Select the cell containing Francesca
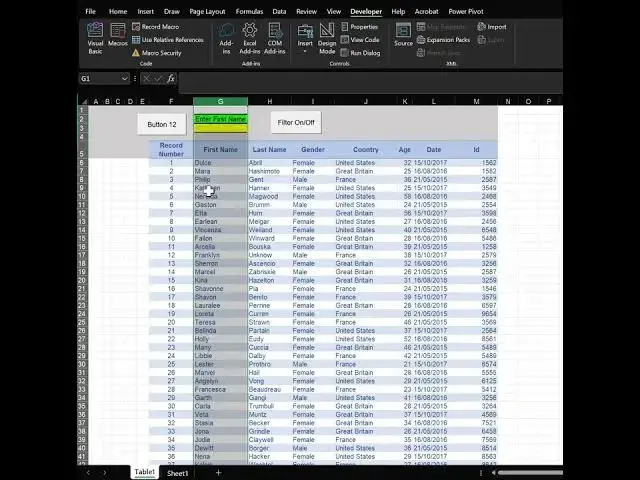 tap(220, 389)
